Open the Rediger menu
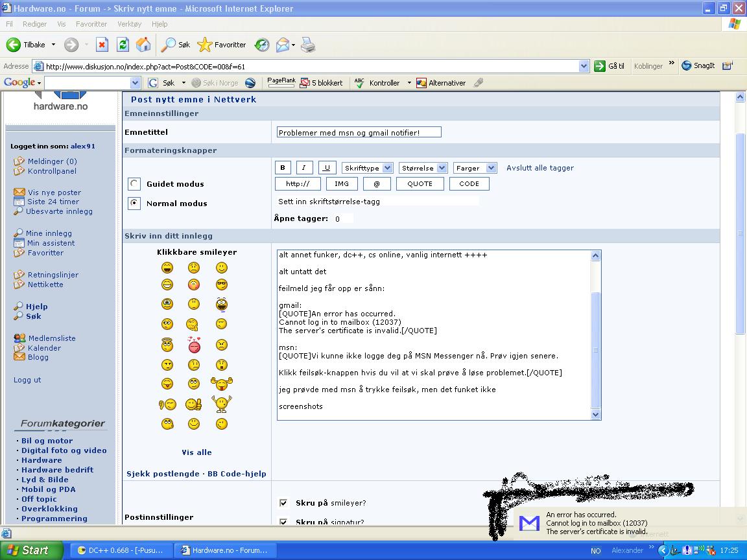The width and height of the screenshot is (747, 560). pos(35,24)
